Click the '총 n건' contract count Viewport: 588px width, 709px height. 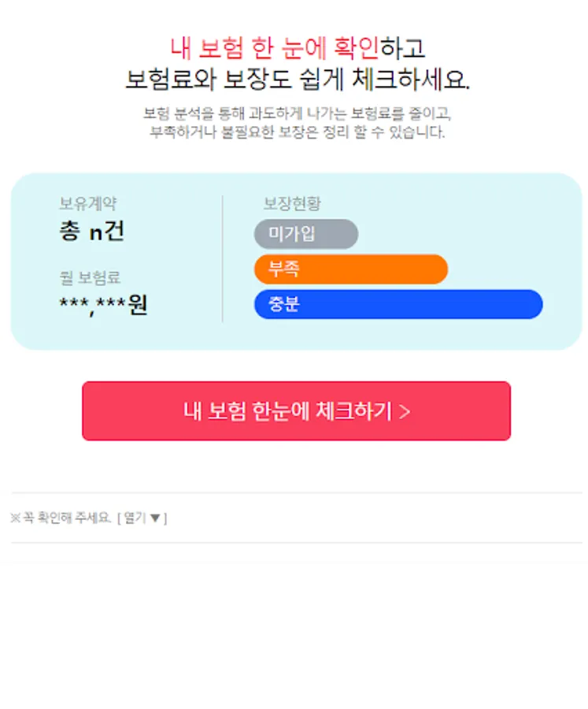(91, 232)
